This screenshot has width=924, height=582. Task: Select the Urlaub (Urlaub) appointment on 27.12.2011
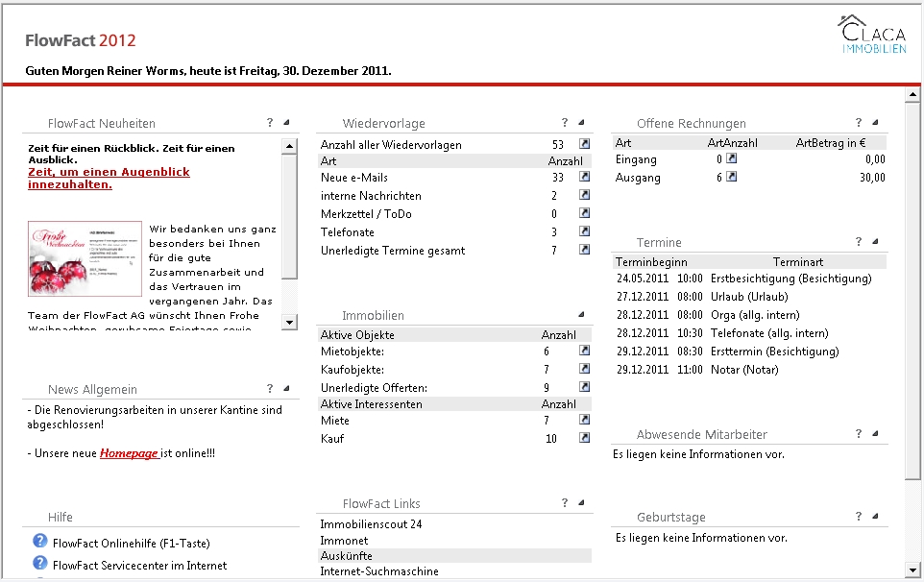tap(748, 297)
